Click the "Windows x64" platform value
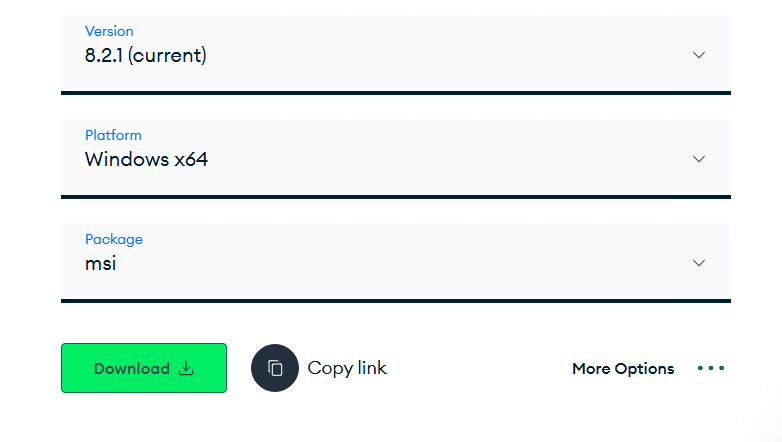 (146, 159)
